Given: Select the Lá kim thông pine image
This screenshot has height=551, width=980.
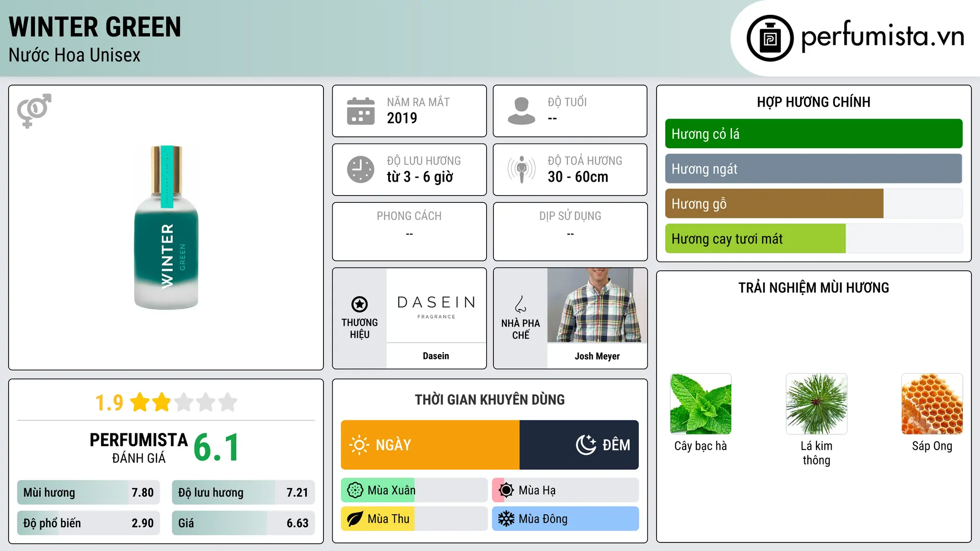Looking at the screenshot, I should pos(816,404).
